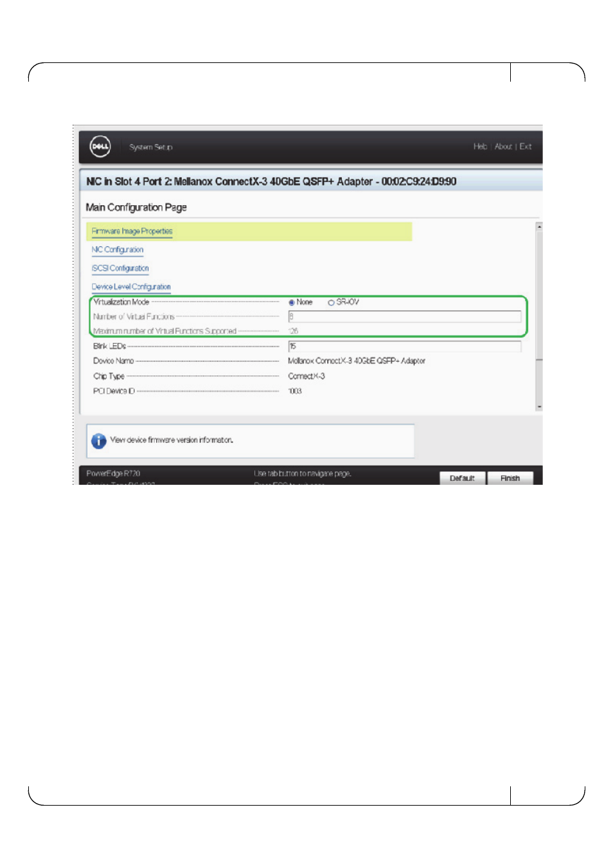
Task: Click the NIC in Slot 4 Port 2 title
Action: [x=271, y=181]
